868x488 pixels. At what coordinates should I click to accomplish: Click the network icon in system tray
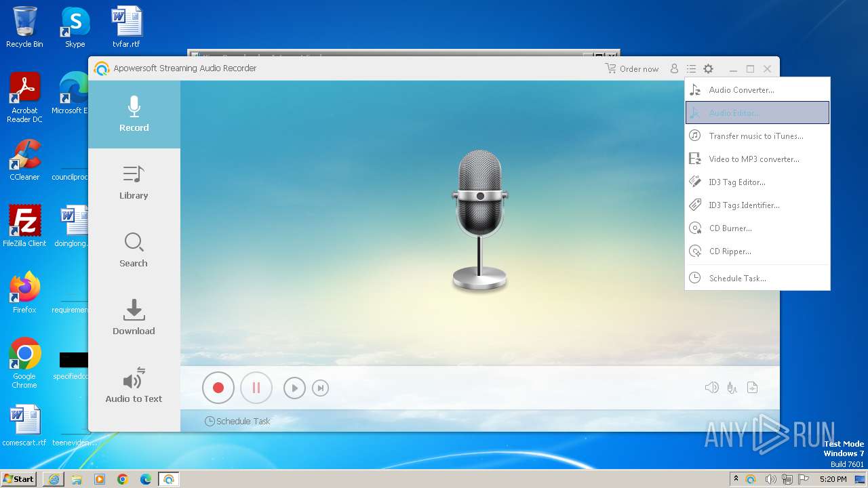tap(787, 479)
